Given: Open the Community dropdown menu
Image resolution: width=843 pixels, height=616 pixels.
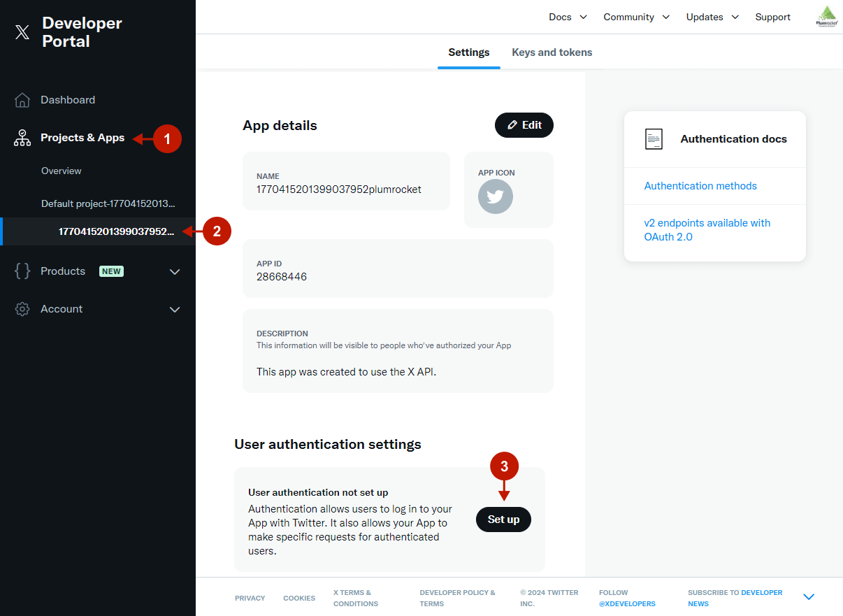Looking at the screenshot, I should click(x=636, y=17).
